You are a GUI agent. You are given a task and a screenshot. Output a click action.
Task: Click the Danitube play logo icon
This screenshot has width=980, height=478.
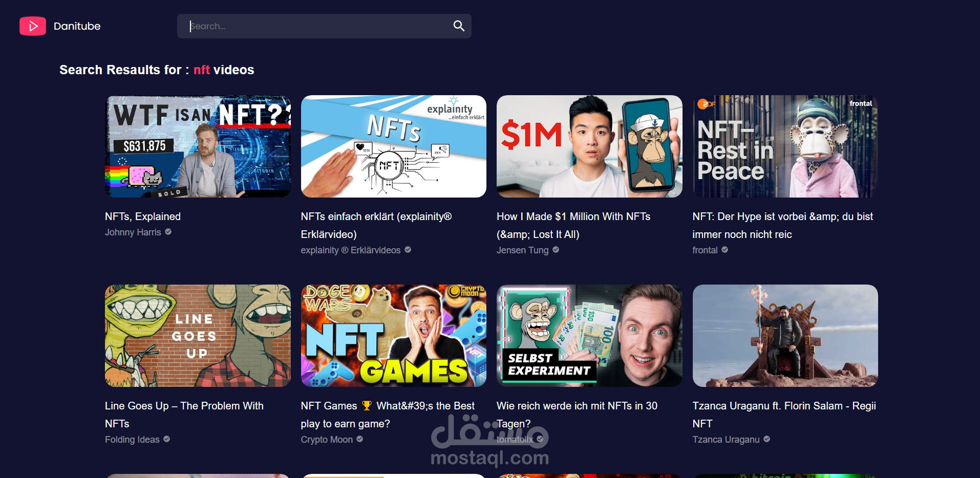(x=33, y=26)
